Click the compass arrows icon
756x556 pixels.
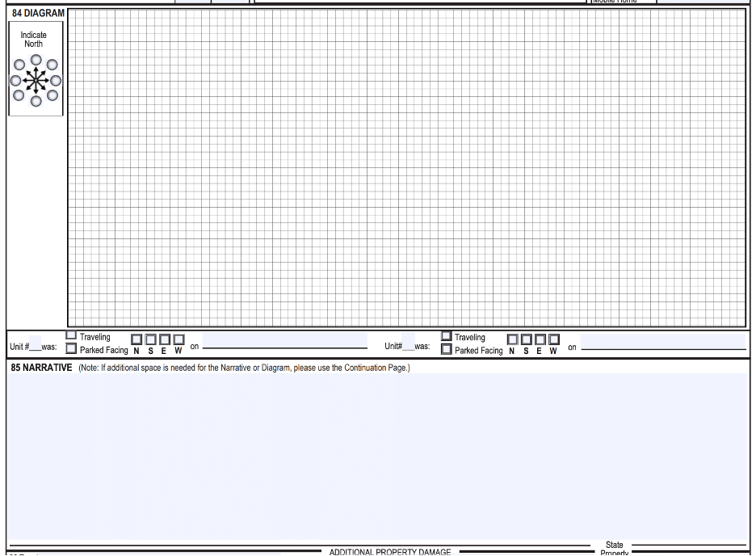point(36,80)
